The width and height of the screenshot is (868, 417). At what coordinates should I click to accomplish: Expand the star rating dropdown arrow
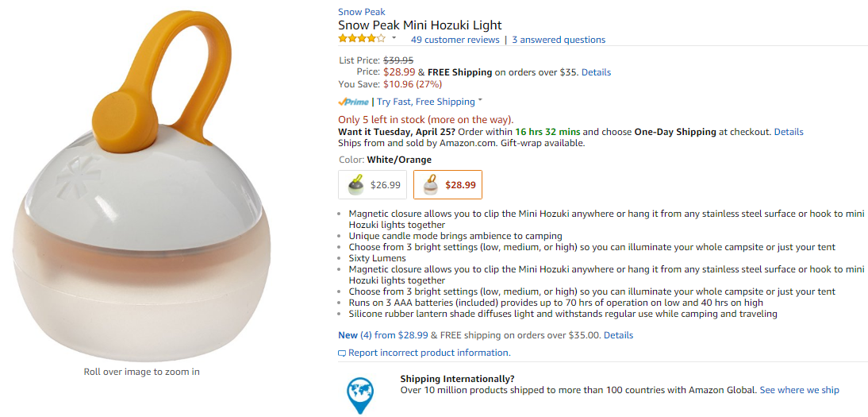click(x=394, y=38)
